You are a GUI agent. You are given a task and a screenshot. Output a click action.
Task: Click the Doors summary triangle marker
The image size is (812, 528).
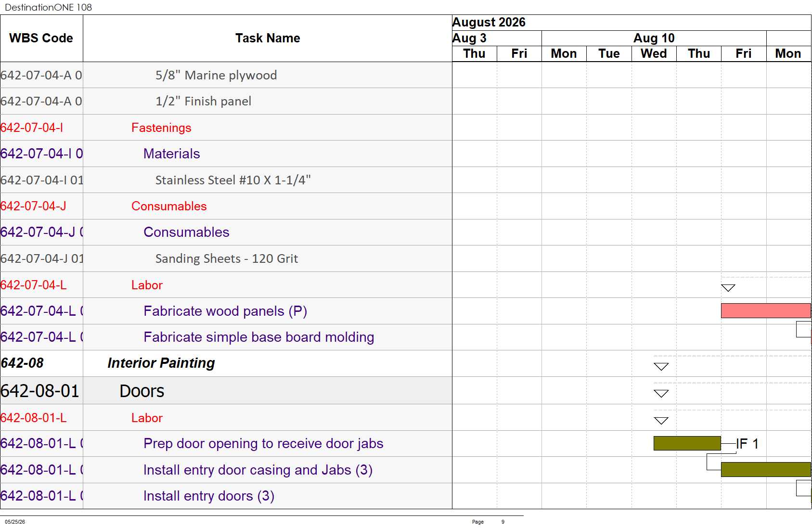tap(661, 394)
